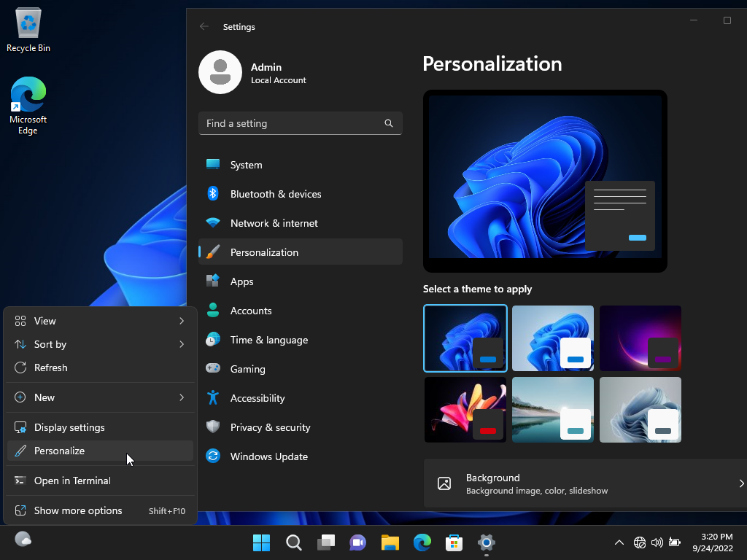Open Time & language settings
Viewport: 747px width, 560px height.
pos(301,340)
